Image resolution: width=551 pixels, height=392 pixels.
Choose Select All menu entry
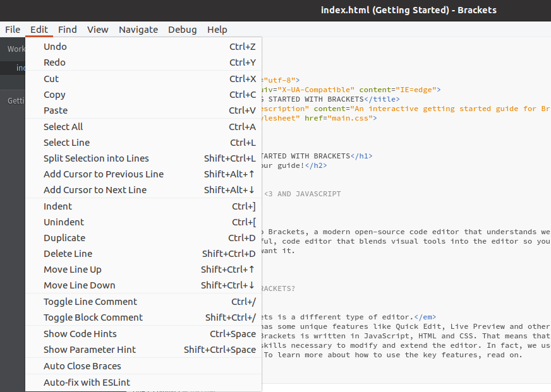143,127
